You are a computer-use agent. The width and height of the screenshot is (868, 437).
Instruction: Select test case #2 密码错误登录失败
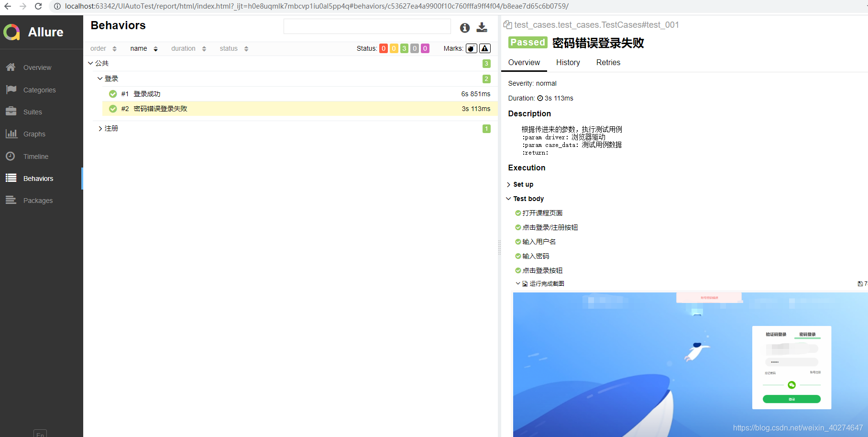(300, 109)
